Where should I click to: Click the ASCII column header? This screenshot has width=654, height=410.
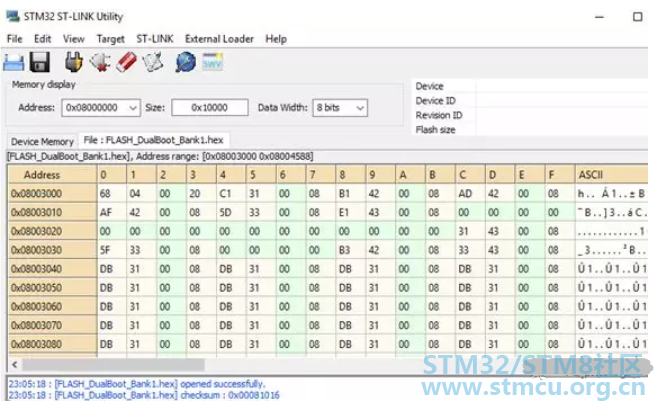point(611,175)
